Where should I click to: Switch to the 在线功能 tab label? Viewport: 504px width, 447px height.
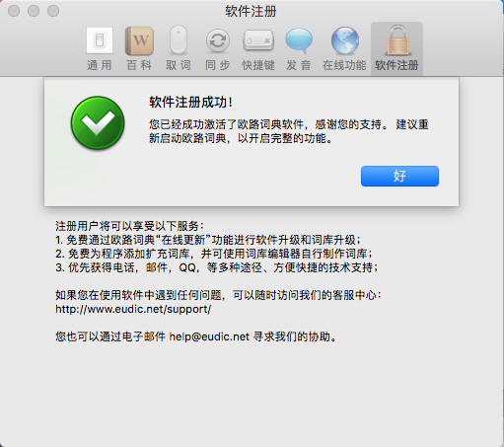344,65
